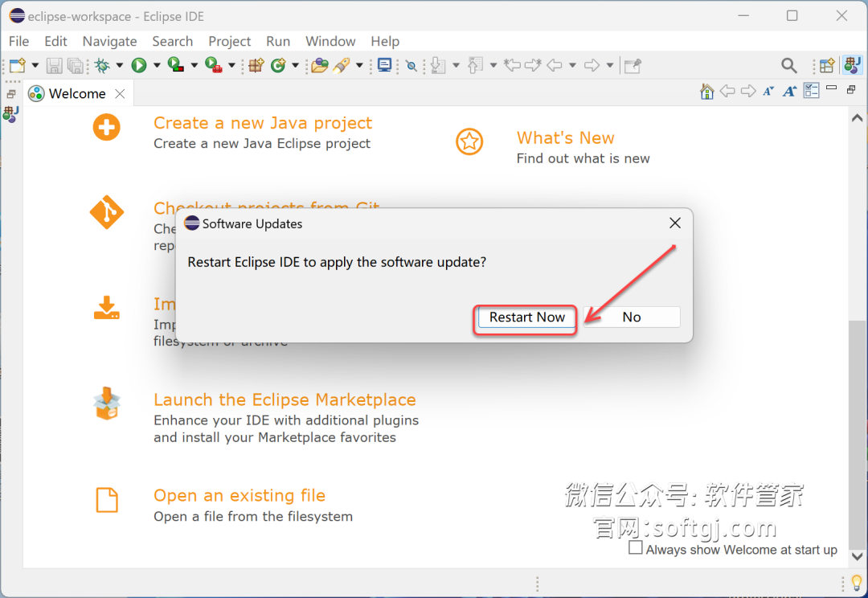Click the Welcome page forward arrow
Screen dimensions: 868x598
[x=748, y=91]
